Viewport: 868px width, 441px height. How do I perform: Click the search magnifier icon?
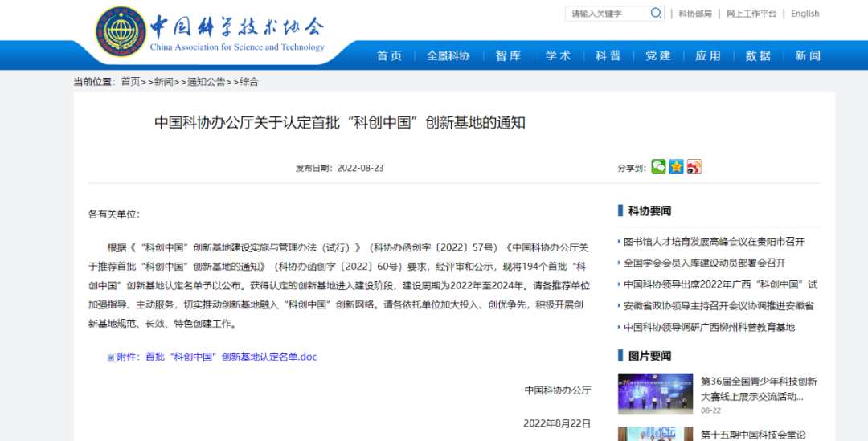pyautogui.click(x=656, y=14)
